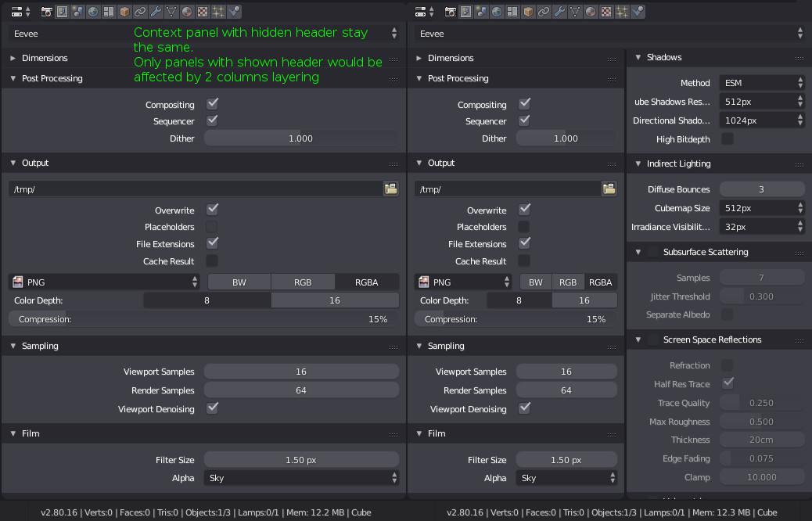
Task: Toggle Sequencer checkbox in left editor
Action: 212,120
